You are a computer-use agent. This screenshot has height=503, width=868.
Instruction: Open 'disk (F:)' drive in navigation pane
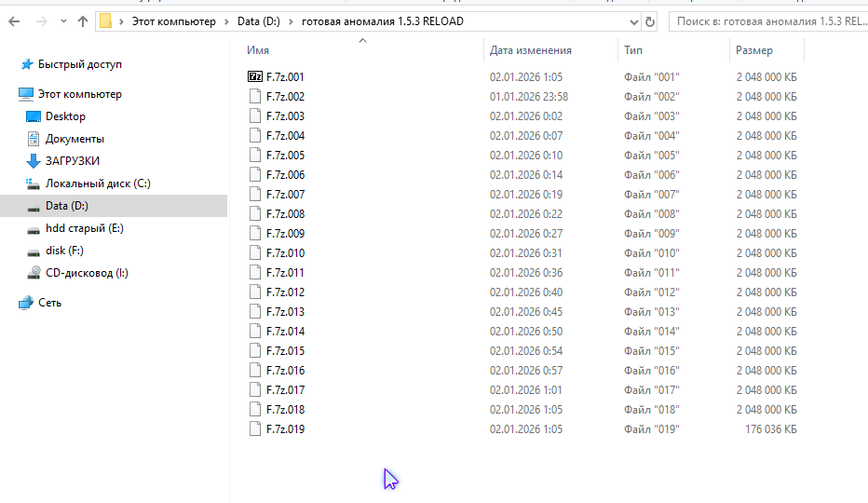click(x=65, y=251)
